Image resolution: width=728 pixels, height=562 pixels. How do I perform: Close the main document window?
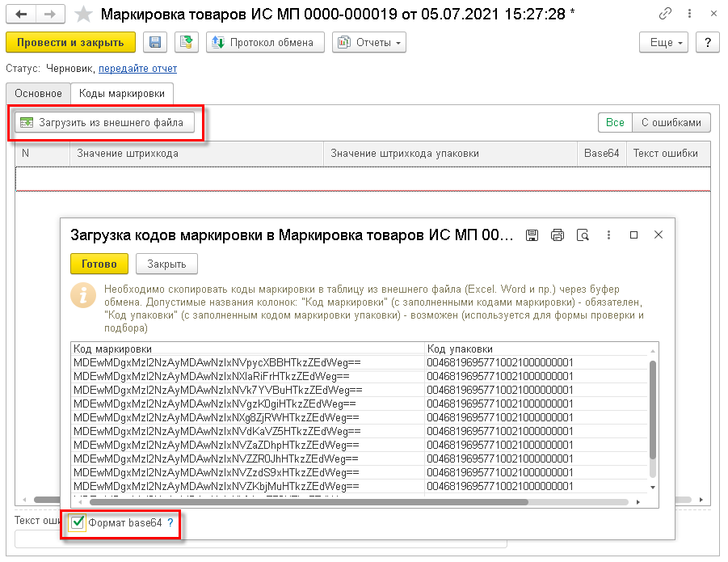tap(713, 14)
